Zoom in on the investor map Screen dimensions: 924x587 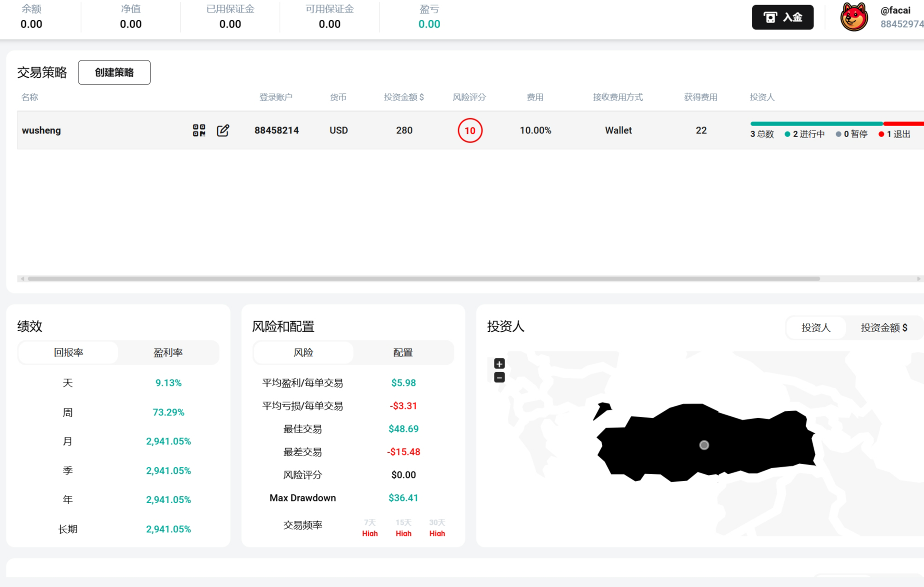point(499,363)
